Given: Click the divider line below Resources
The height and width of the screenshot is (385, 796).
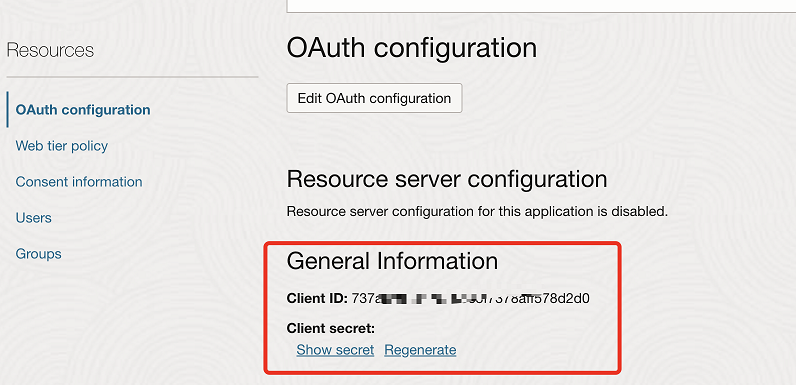Looking at the screenshot, I should 132,77.
